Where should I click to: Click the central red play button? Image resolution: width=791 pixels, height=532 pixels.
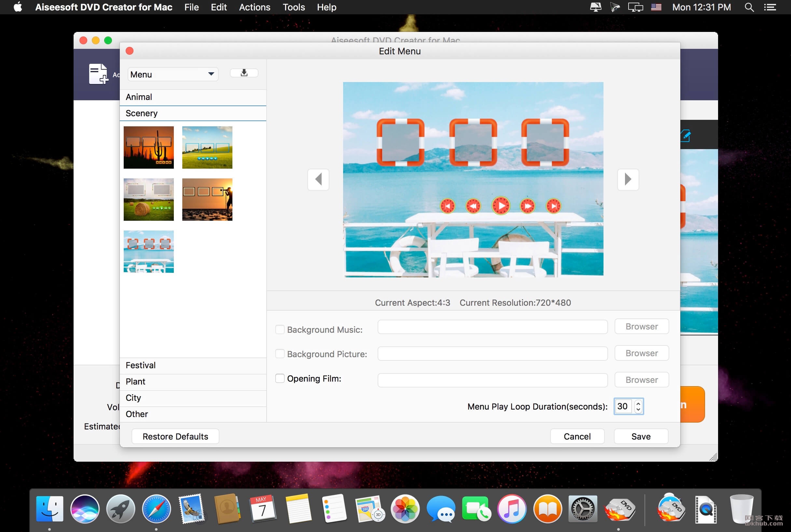pos(501,206)
